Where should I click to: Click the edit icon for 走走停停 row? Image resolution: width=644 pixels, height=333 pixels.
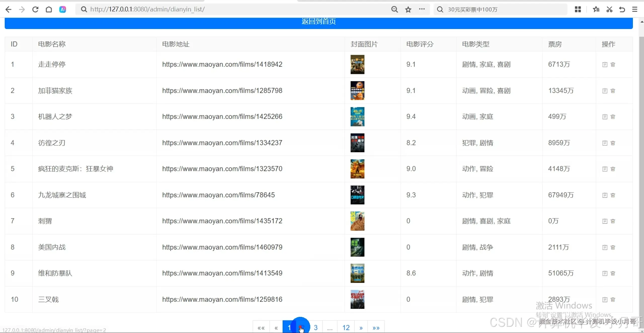605,64
